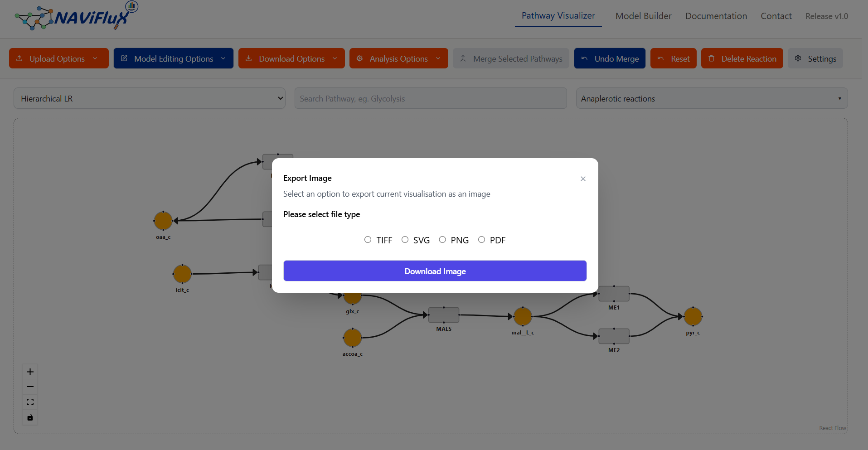Click the Undo Merge button

click(x=609, y=58)
